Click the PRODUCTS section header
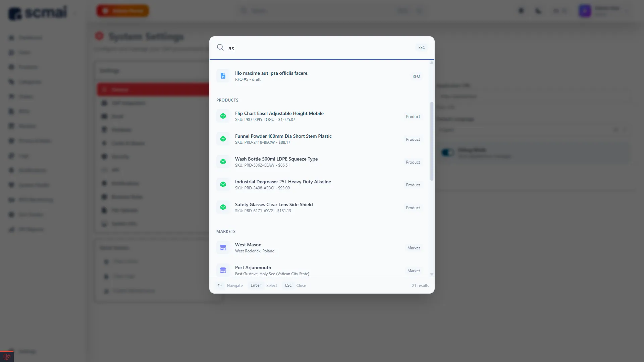644x362 pixels. coord(227,100)
